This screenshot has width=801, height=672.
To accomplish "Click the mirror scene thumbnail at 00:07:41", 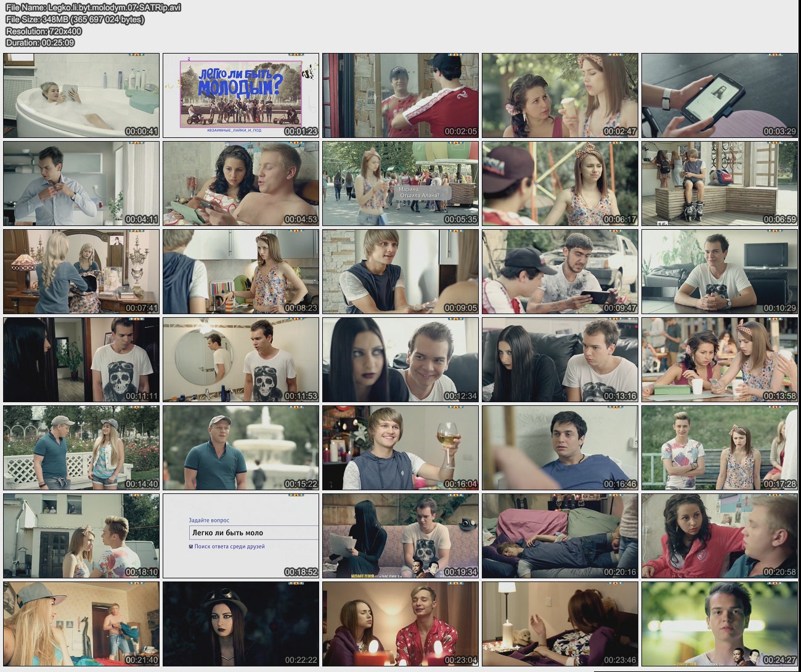I will (x=81, y=272).
